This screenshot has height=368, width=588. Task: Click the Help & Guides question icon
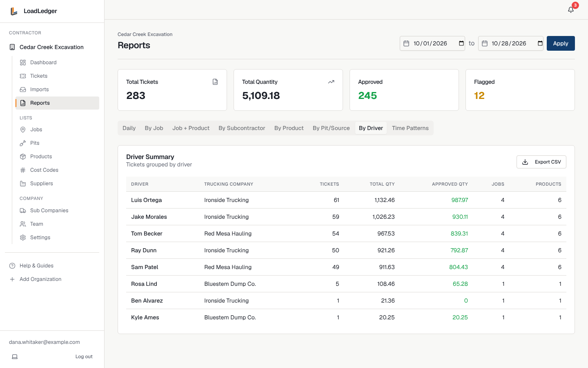pyautogui.click(x=12, y=266)
